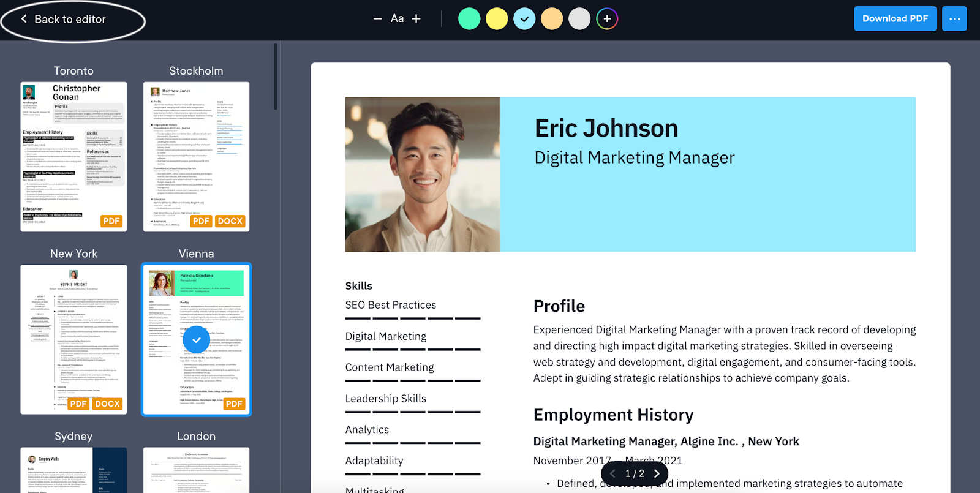Go to next resume page arrow
The width and height of the screenshot is (980, 493).
click(657, 473)
